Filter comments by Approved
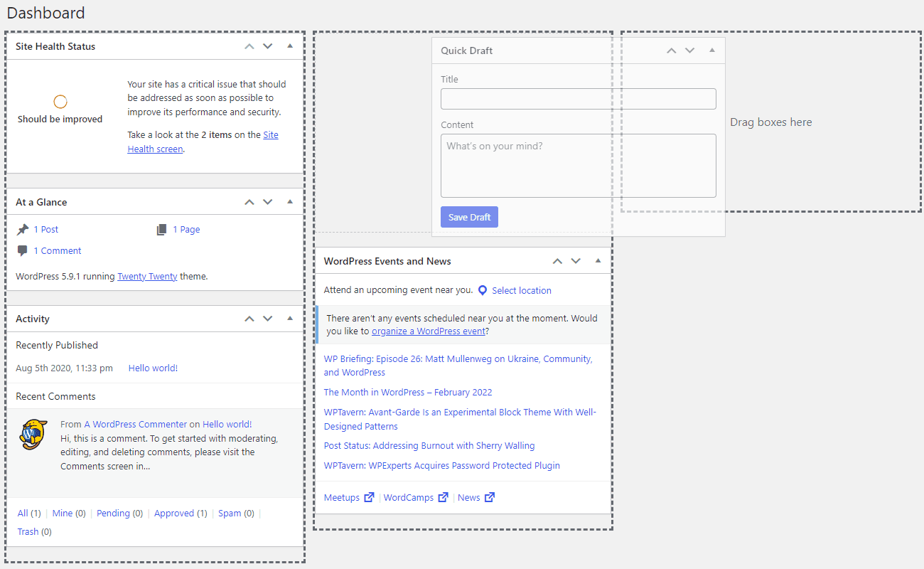The image size is (924, 569). (174, 514)
